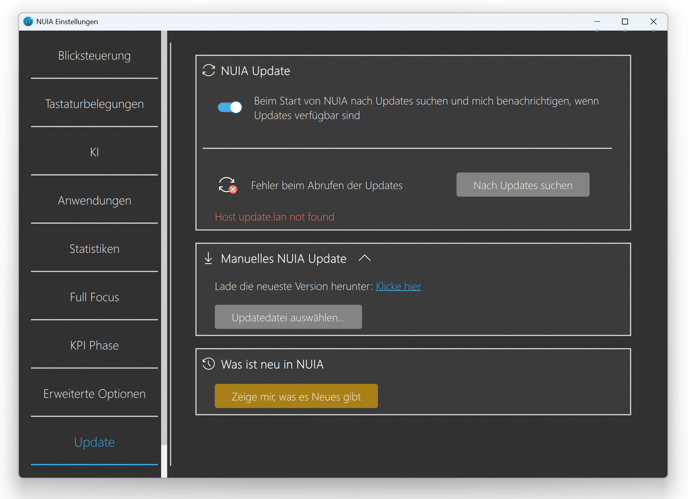Select the KPI Phase sidebar entry
The width and height of the screenshot is (688, 499).
94,345
